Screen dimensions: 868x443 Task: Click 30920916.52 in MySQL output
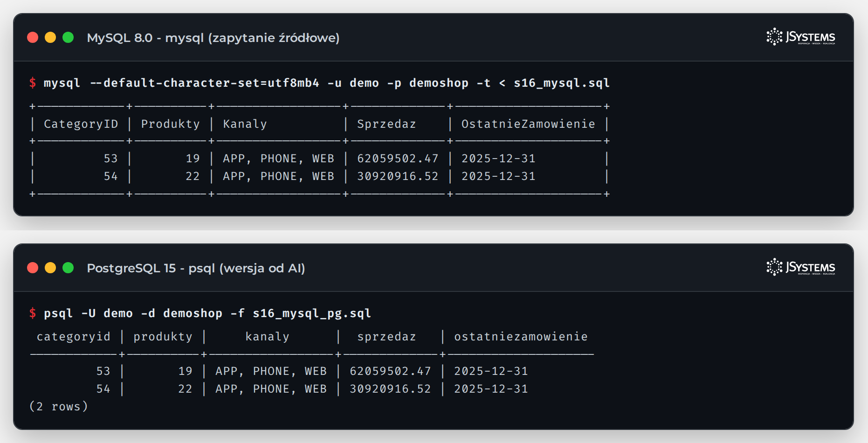point(398,176)
